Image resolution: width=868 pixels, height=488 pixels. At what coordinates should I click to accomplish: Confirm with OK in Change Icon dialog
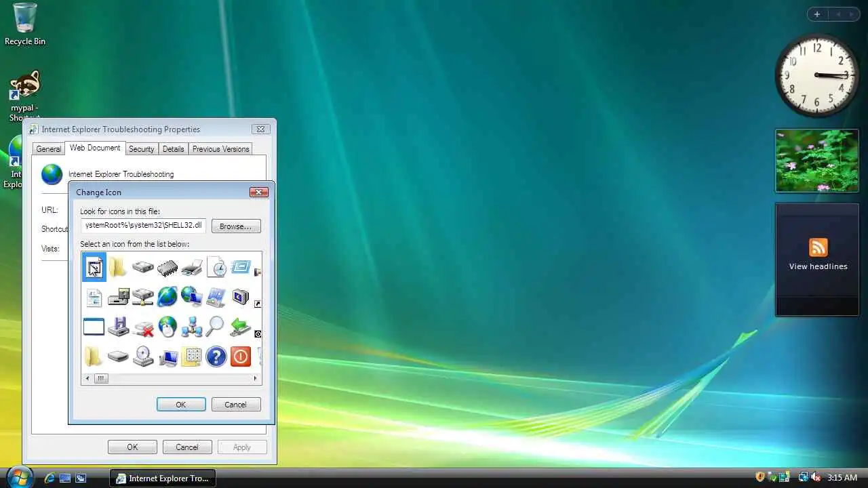pyautogui.click(x=181, y=405)
